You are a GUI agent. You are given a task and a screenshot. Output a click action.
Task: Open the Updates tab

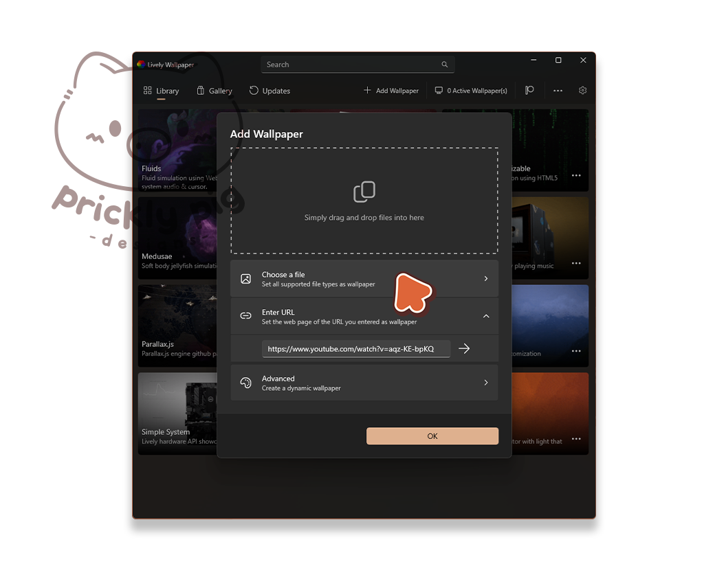tap(269, 91)
